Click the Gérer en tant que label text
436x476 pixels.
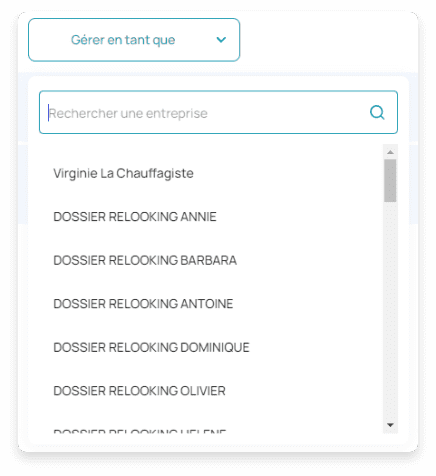coord(123,40)
